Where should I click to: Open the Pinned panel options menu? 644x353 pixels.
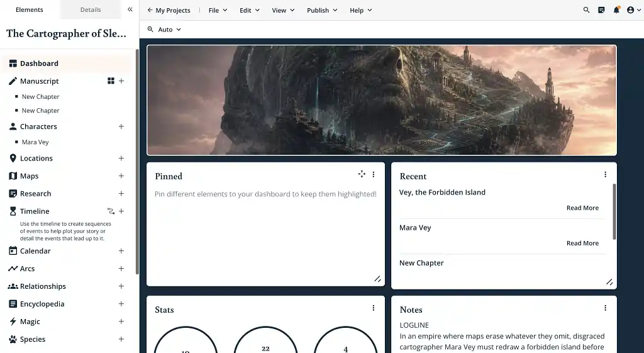click(x=374, y=174)
